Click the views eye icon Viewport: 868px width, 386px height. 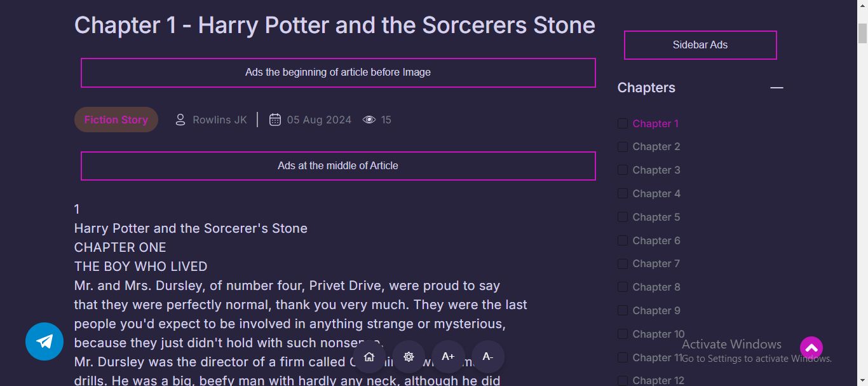tap(369, 120)
